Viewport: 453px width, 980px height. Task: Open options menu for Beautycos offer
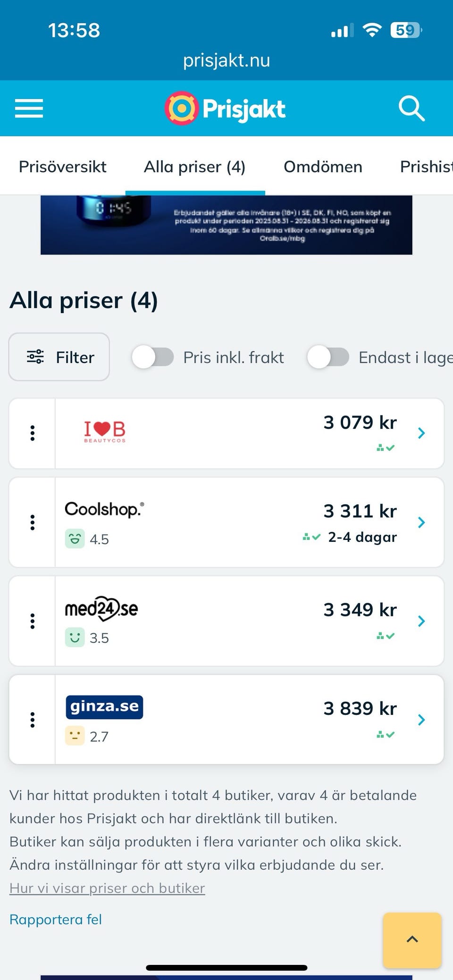[33, 433]
